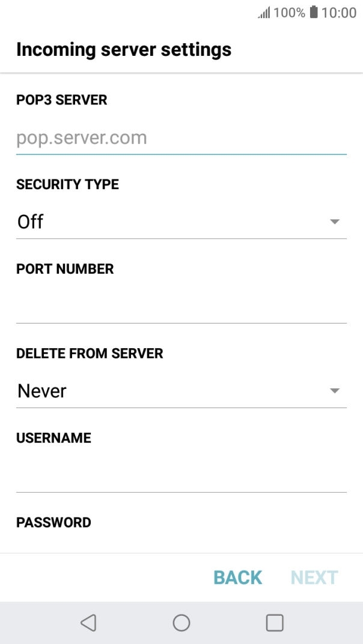Open recent apps with the square icon
This screenshot has width=363, height=644.
coord(275,622)
